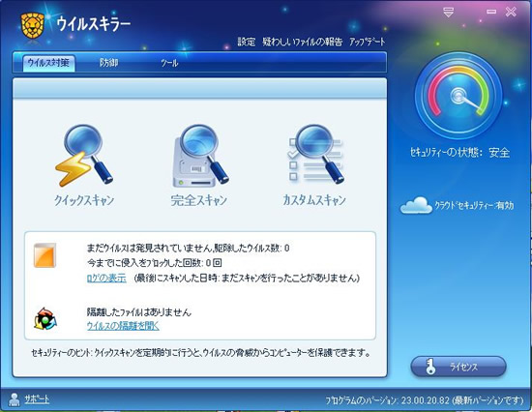
Task: Click the orange virus log icon
Action: (x=44, y=255)
